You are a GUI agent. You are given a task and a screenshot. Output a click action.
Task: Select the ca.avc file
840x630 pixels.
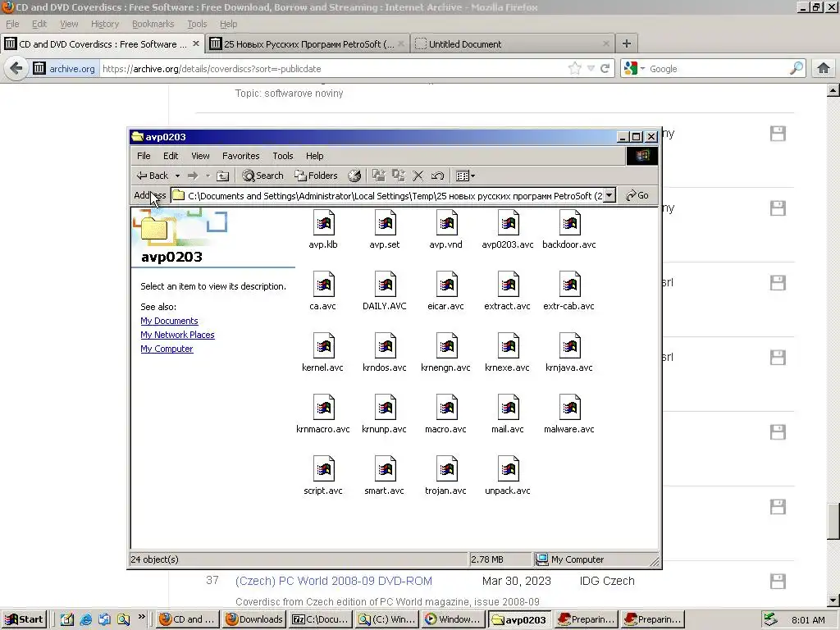click(322, 292)
